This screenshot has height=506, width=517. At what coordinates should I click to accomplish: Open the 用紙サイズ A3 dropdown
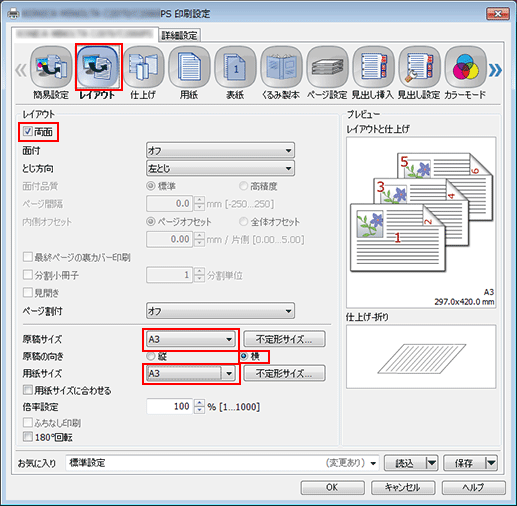pos(191,373)
